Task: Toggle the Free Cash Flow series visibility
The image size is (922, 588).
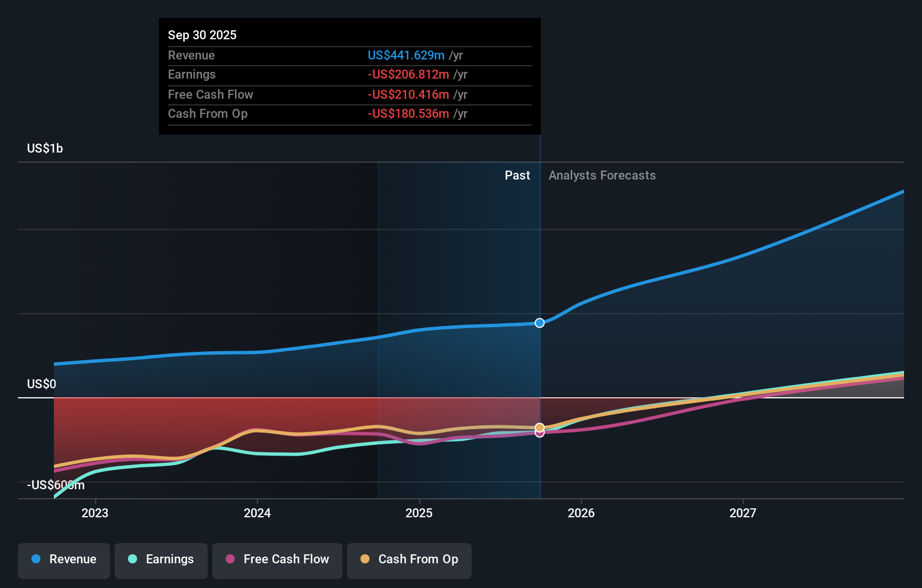Action: click(277, 559)
